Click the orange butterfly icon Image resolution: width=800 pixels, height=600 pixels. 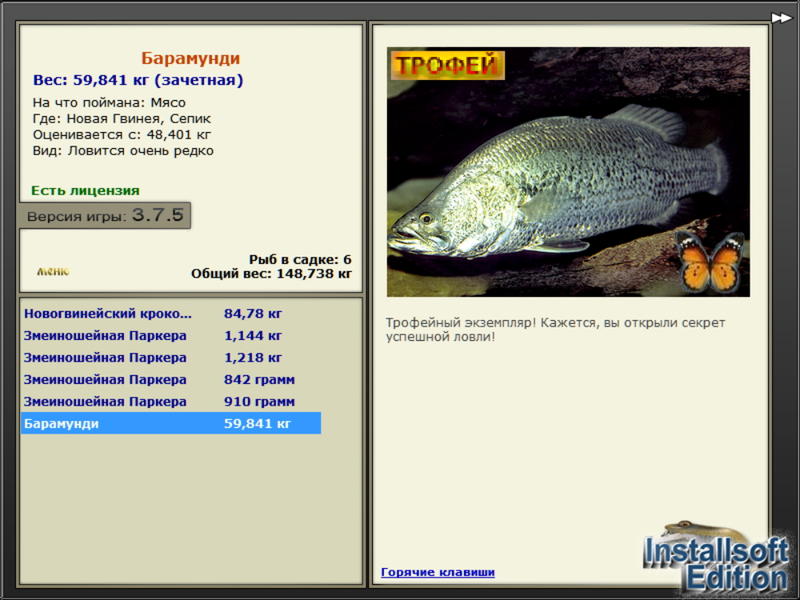710,261
